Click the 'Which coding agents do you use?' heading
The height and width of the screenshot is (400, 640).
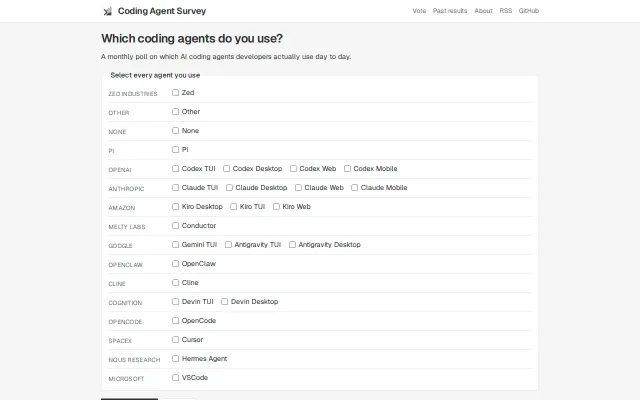click(x=192, y=38)
